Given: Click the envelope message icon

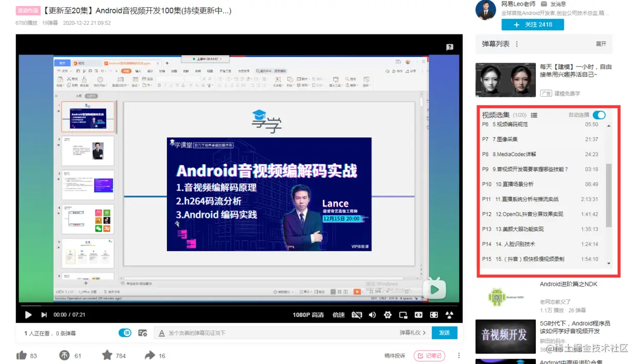Looking at the screenshot, I should (544, 4).
